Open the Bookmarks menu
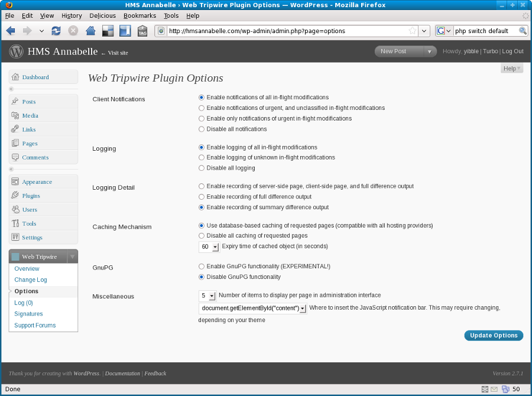 [140, 15]
